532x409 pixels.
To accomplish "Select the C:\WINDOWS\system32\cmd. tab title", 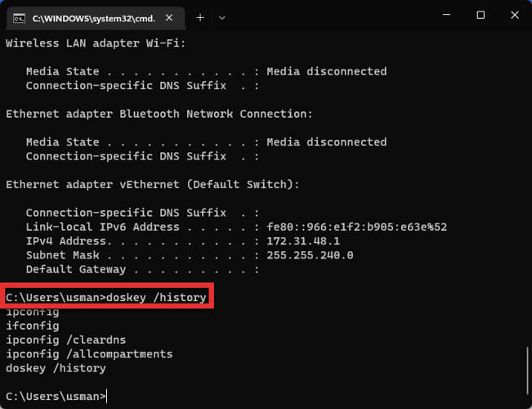I will 94,18.
